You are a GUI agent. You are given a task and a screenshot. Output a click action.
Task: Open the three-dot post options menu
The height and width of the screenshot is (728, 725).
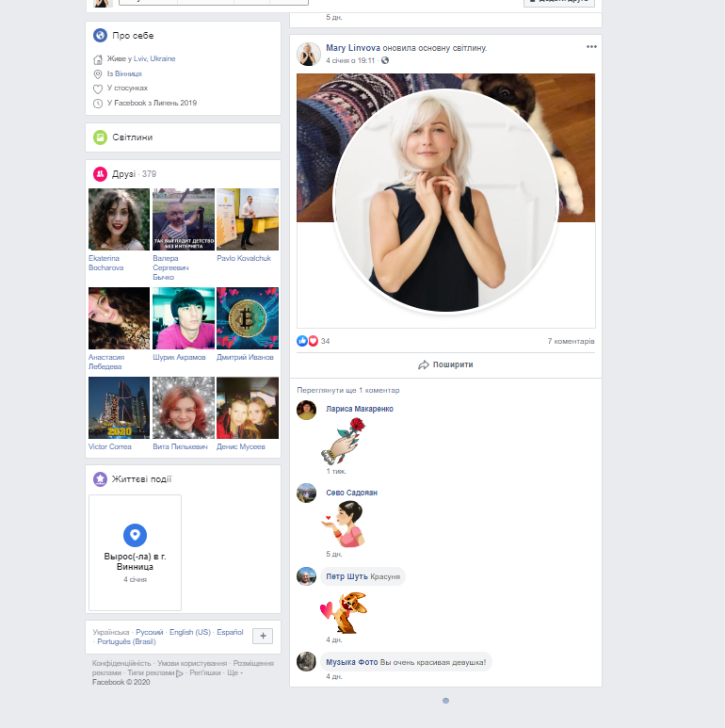tap(591, 46)
